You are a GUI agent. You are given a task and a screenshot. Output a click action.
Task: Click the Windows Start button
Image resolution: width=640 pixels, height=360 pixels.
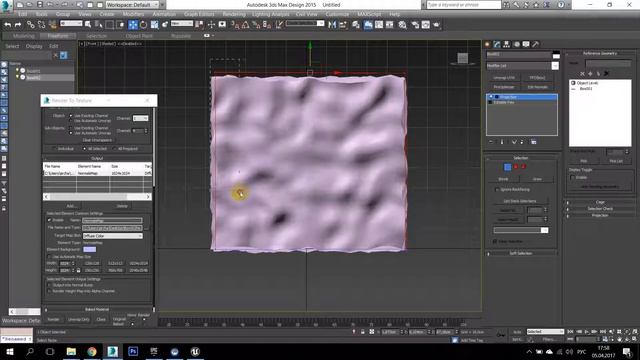[x=9, y=351]
